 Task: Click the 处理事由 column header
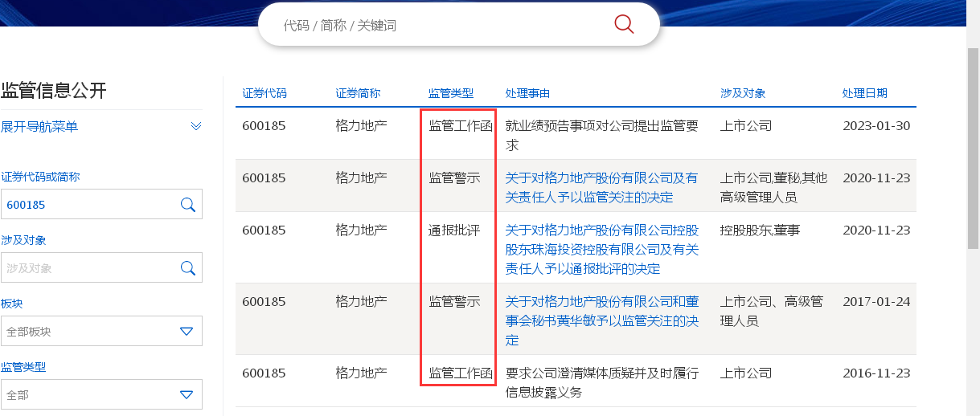coord(527,93)
